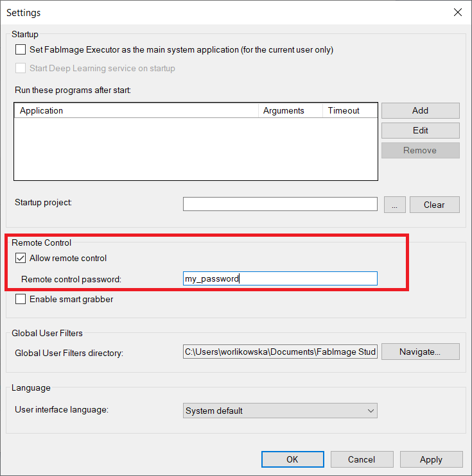Enable FabImage Executor as main system application
Screen dimensions: 472x476
pos(21,49)
